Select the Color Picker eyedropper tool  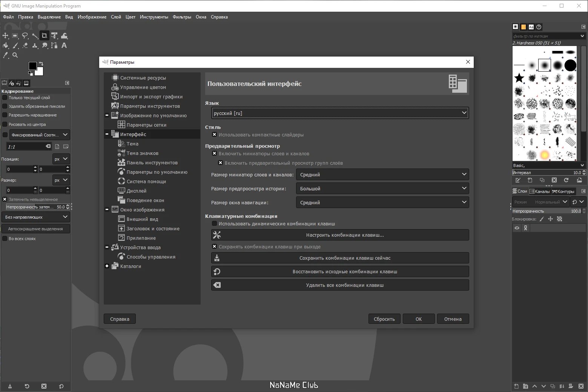6,55
